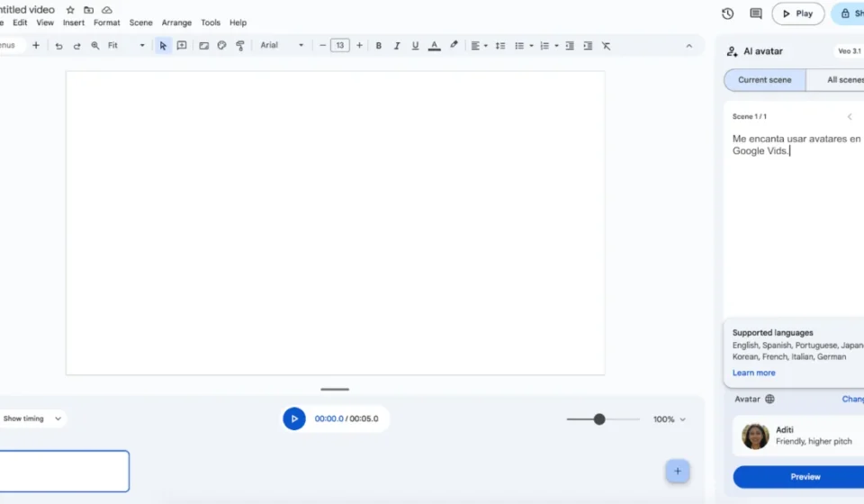Apply italic formatting
The width and height of the screenshot is (864, 504).
point(397,46)
